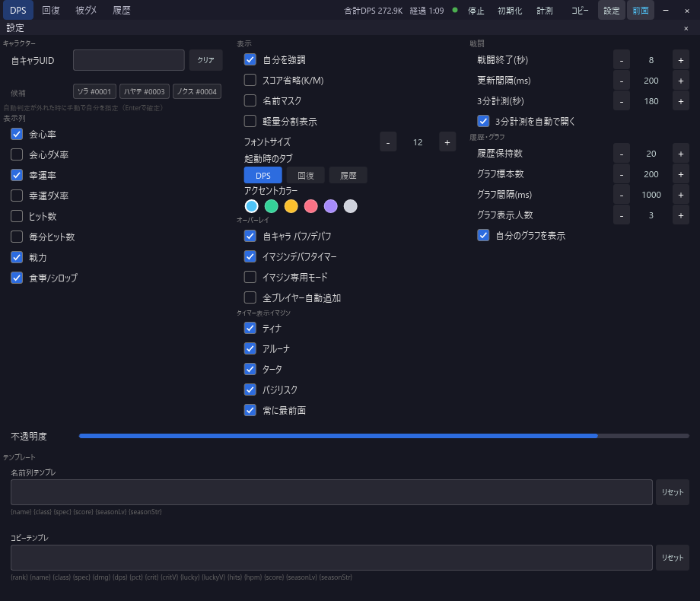Pick the blue accent color

252,206
